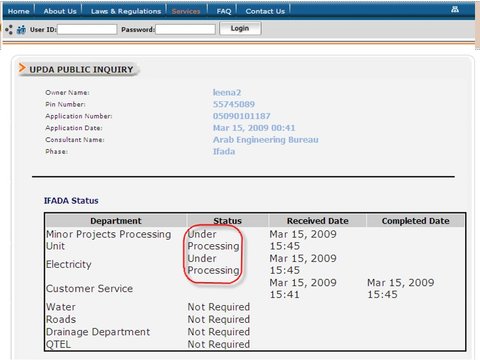Select owner name value leena2
The height and width of the screenshot is (360, 480).
[227, 92]
